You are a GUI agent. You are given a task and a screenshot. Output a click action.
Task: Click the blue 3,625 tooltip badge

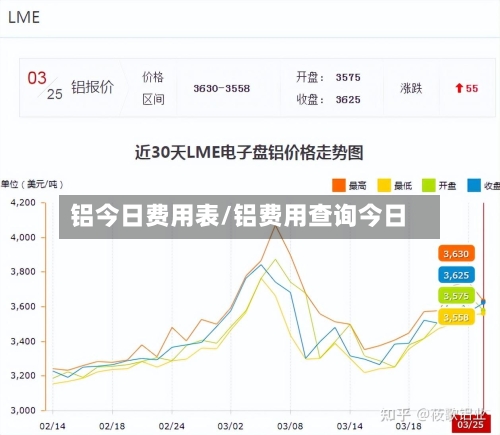point(456,275)
